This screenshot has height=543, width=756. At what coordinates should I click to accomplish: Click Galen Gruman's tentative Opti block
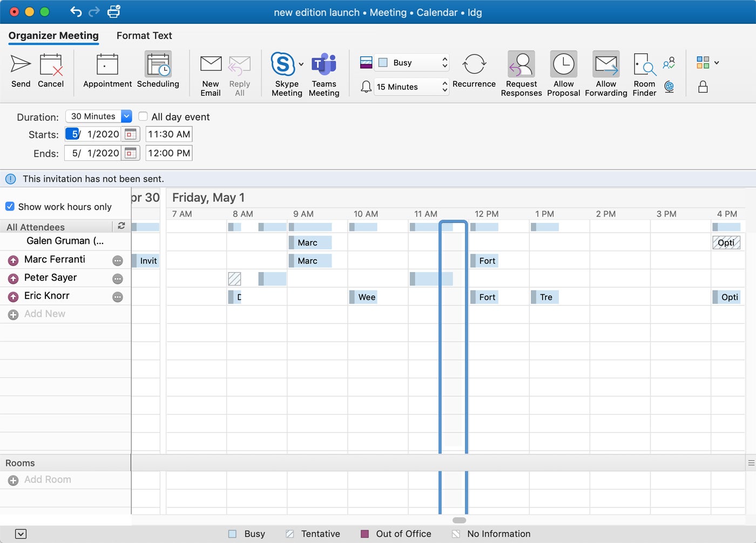(726, 242)
